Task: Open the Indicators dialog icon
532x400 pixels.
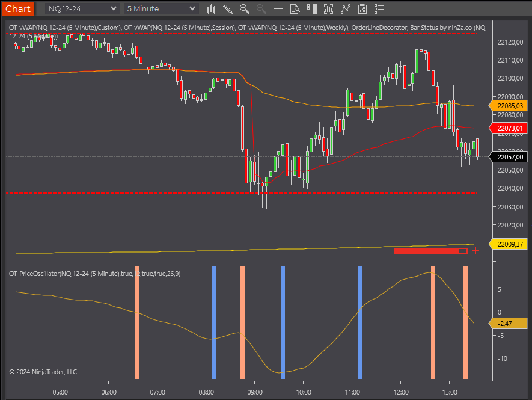Action: (328, 8)
